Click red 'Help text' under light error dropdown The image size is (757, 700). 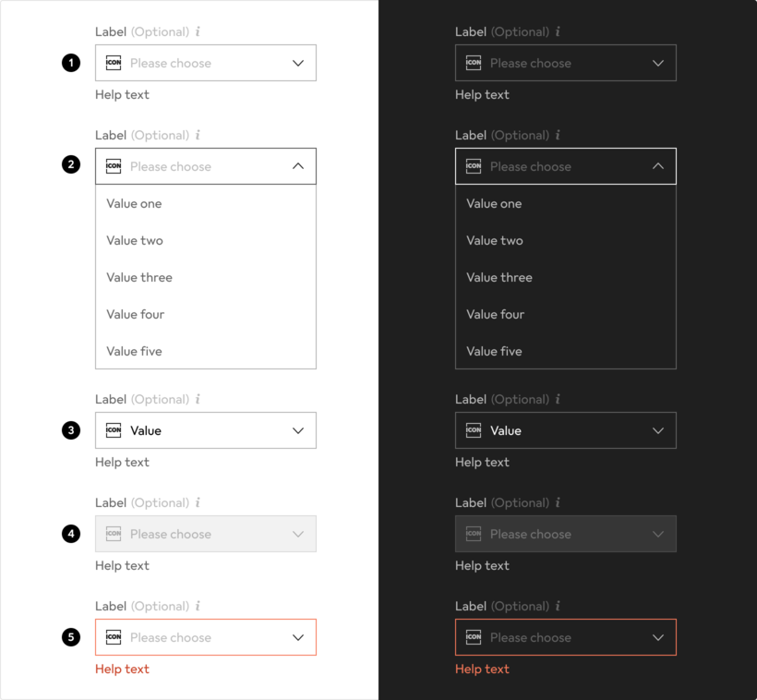tap(122, 669)
